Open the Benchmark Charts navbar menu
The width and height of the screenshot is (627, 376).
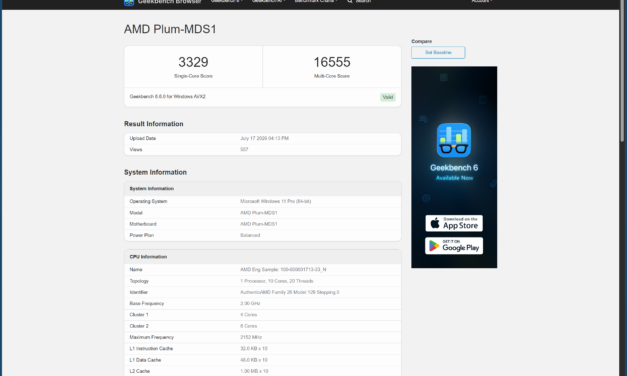coord(316,1)
